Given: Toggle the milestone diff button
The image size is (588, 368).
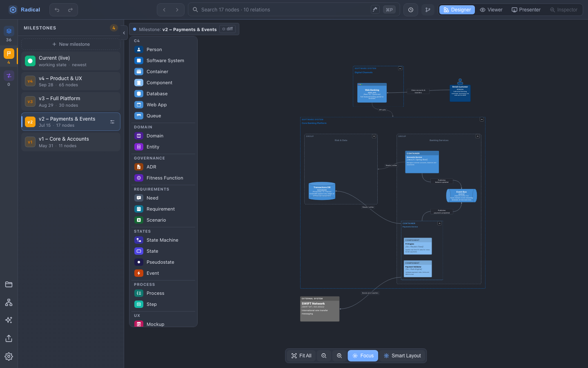Looking at the screenshot, I should pos(227,29).
